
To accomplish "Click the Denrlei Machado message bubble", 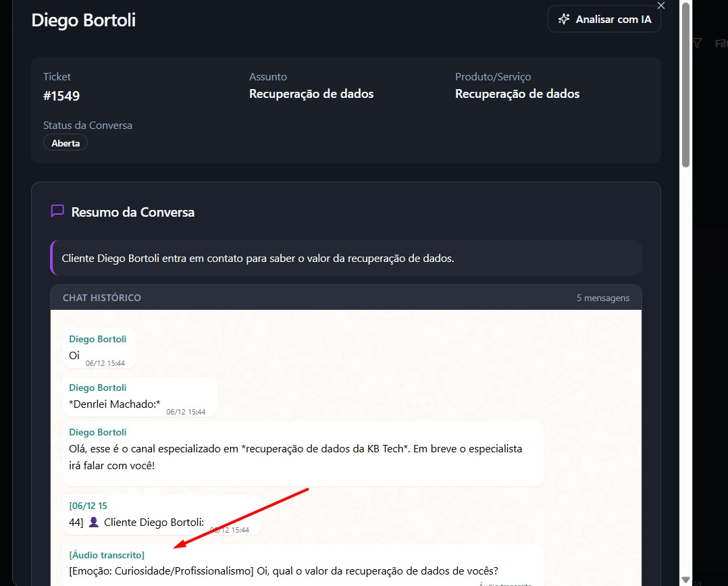I will click(x=140, y=397).
